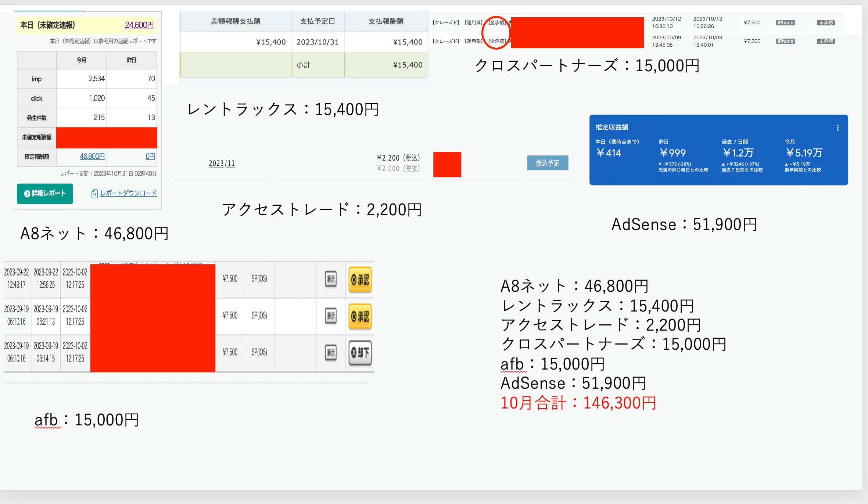Click the imp this-month value 2,534
Screen dimensions: 868x504
click(97, 79)
